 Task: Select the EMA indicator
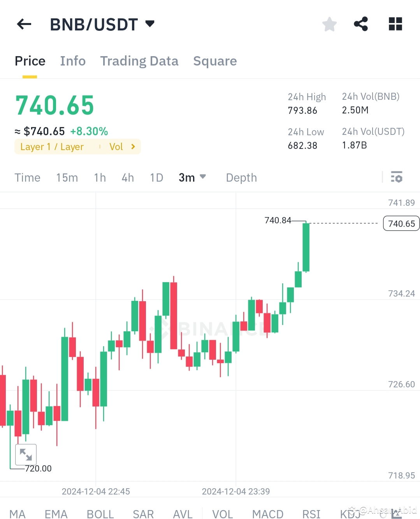[56, 514]
